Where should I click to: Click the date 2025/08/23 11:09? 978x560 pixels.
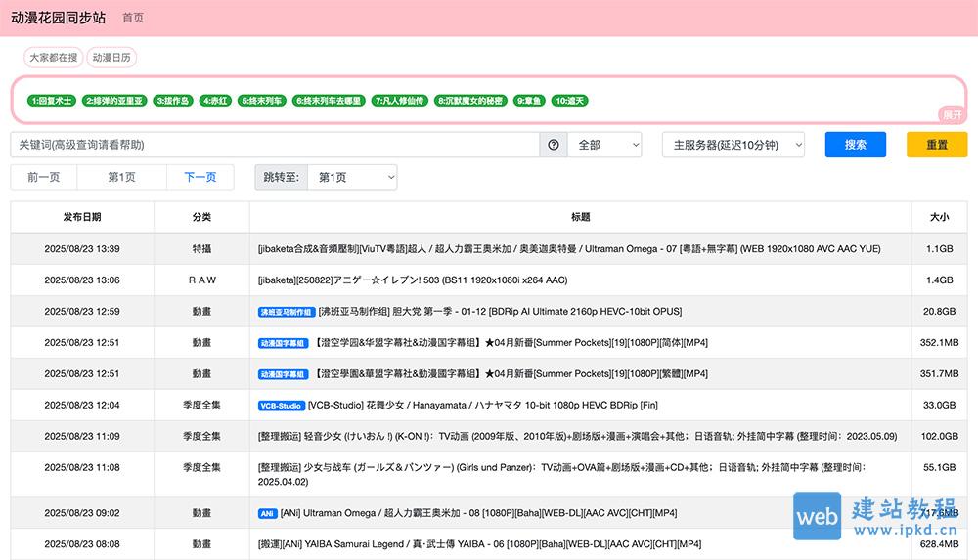point(82,436)
